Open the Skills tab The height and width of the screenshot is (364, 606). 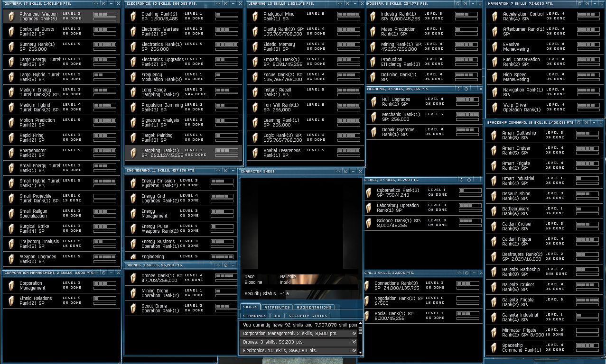pos(250,307)
